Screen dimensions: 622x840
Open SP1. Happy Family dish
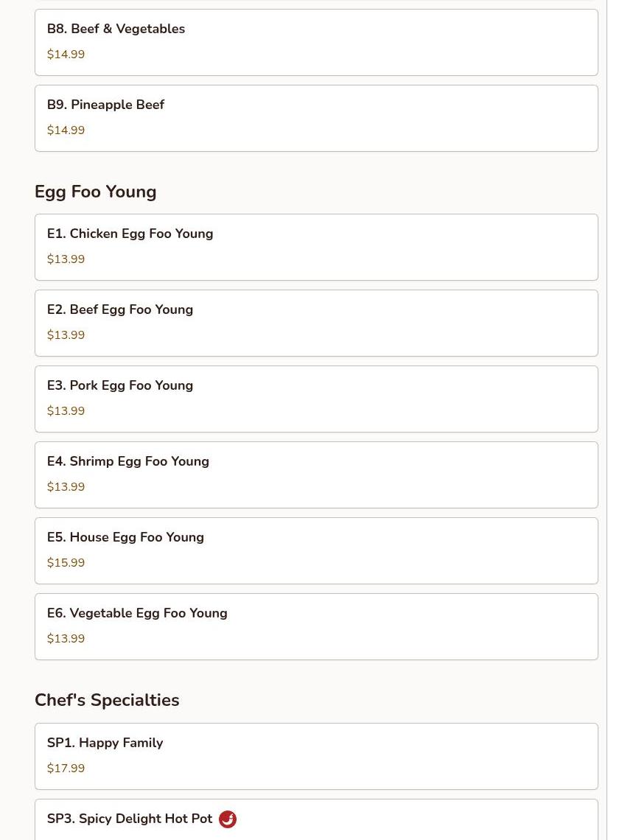pyautogui.click(x=315, y=756)
